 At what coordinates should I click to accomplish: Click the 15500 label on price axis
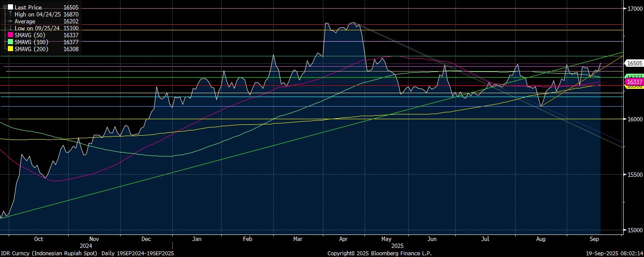[634, 175]
